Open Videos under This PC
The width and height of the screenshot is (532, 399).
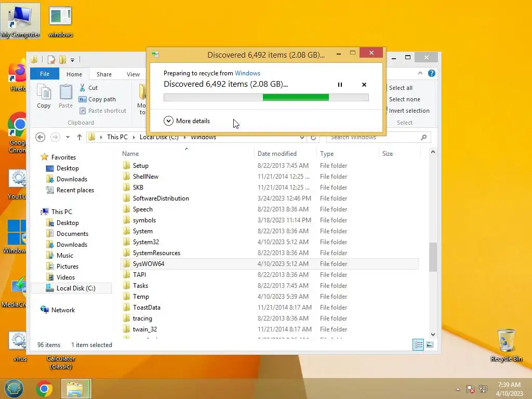(60, 277)
